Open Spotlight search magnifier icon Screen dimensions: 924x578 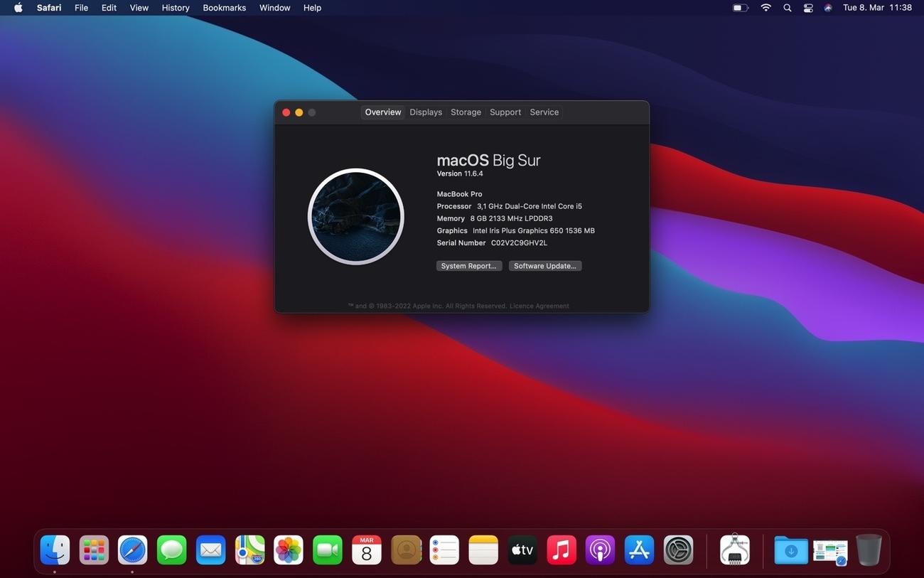[787, 8]
